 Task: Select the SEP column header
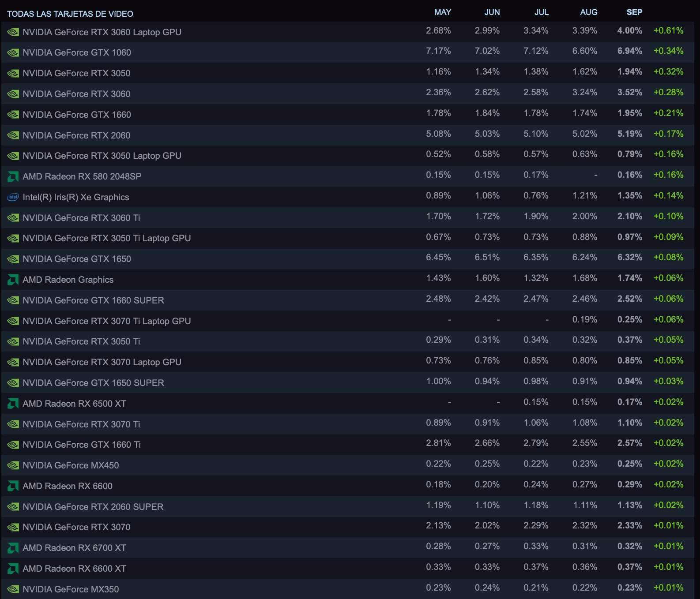click(634, 12)
